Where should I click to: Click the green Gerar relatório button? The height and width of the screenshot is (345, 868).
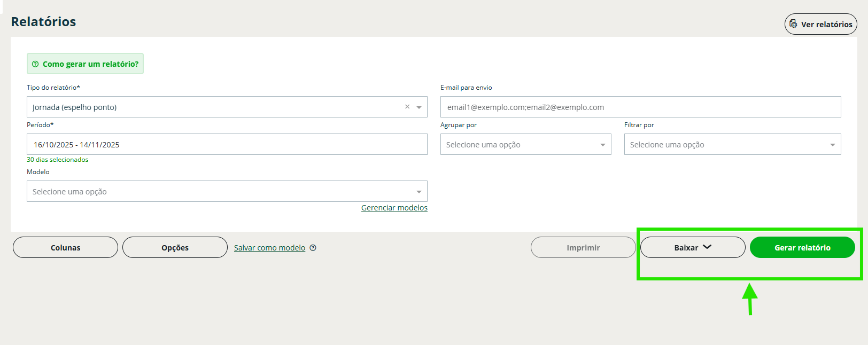click(802, 248)
